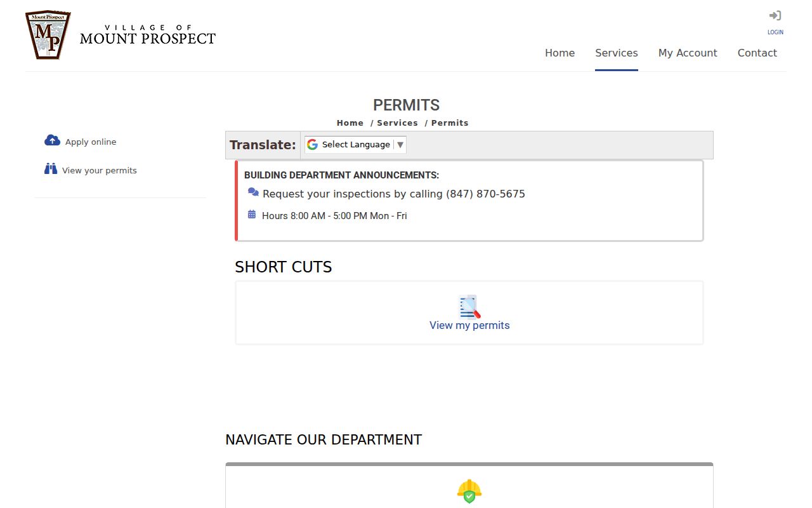
Task: Open the View my permits shortcut
Action: click(x=469, y=326)
